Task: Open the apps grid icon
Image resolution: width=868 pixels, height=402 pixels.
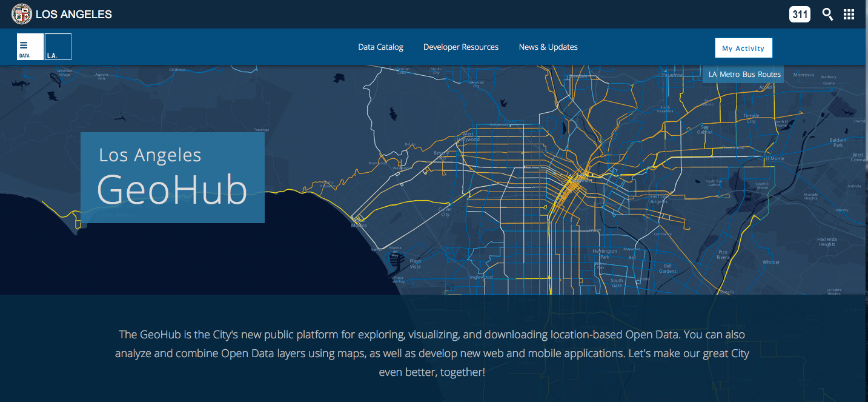Action: point(849,14)
